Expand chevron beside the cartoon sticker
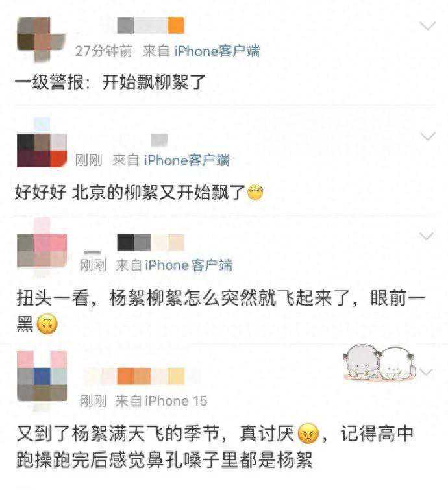The image size is (448, 490). (x=426, y=372)
